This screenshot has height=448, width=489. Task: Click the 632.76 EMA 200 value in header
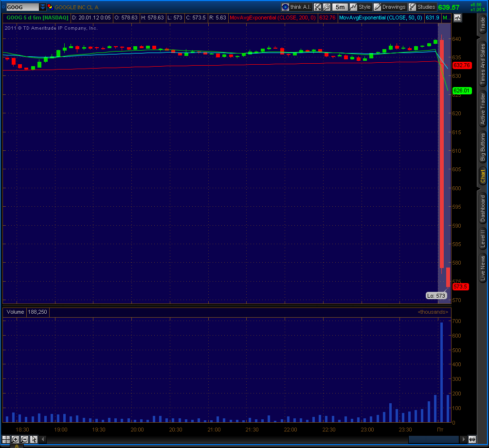coord(327,18)
